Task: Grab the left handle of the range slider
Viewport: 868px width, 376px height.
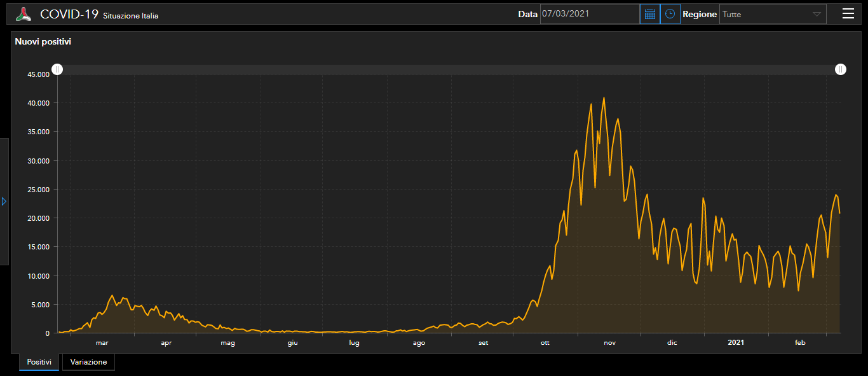Action: click(x=57, y=69)
